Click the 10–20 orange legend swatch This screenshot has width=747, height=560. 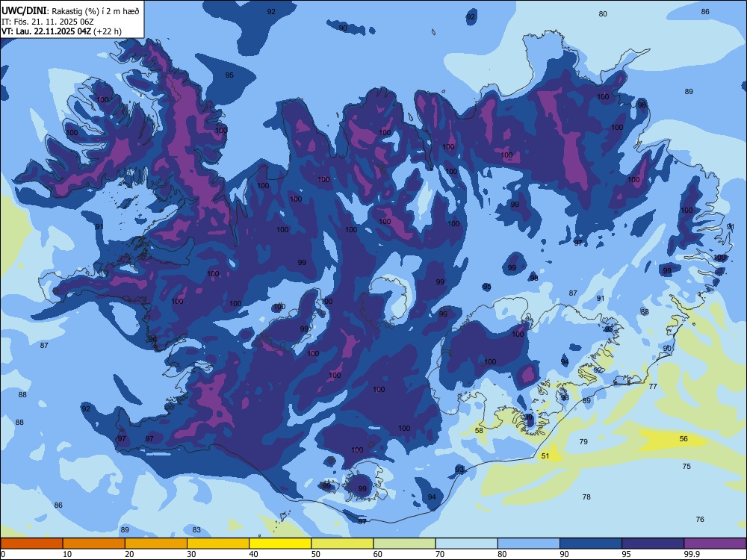pos(94,544)
